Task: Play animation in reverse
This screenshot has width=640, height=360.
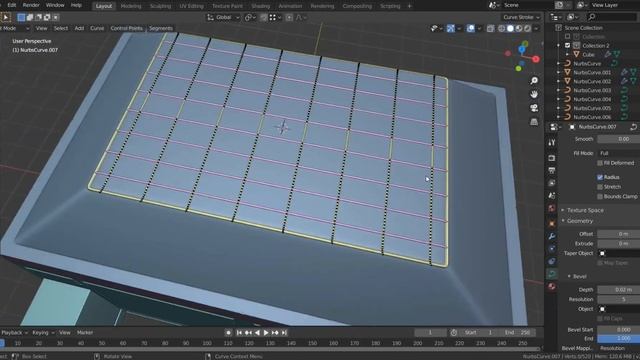Action: tap(257, 333)
